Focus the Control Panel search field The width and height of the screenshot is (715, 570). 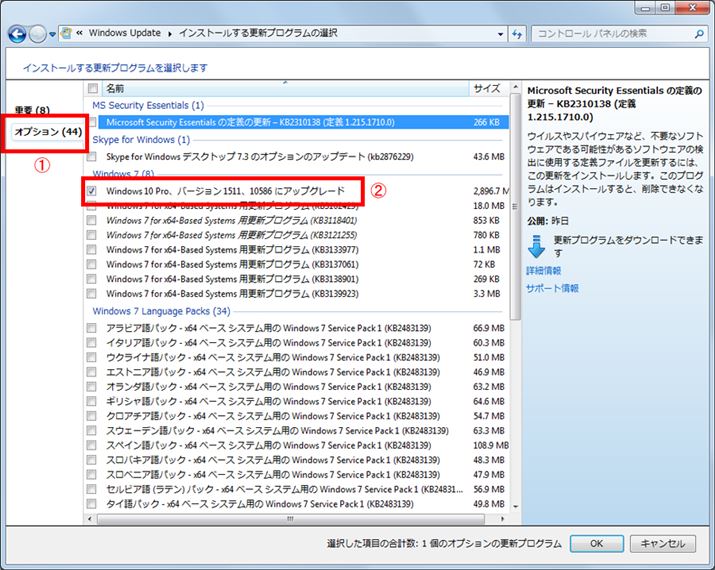(x=619, y=34)
